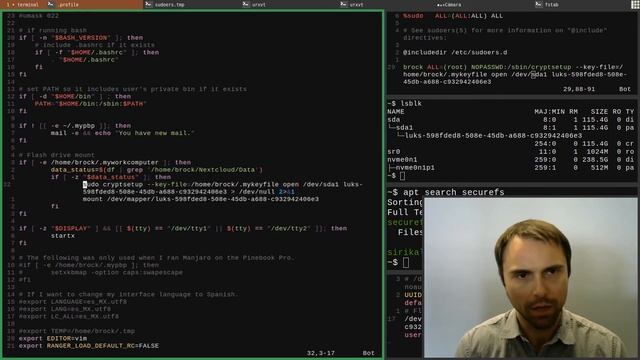Click the 'brock ALL=(root) NOPASSWD' sudoers line

click(514, 74)
